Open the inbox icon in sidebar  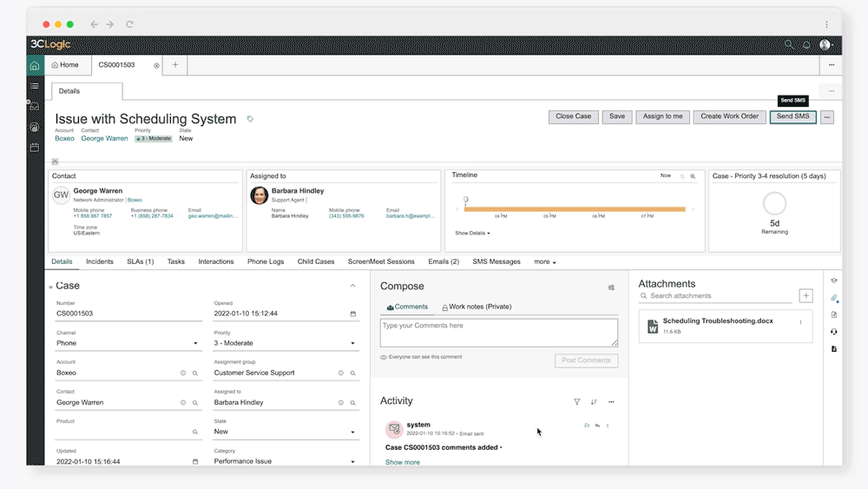pyautogui.click(x=35, y=106)
